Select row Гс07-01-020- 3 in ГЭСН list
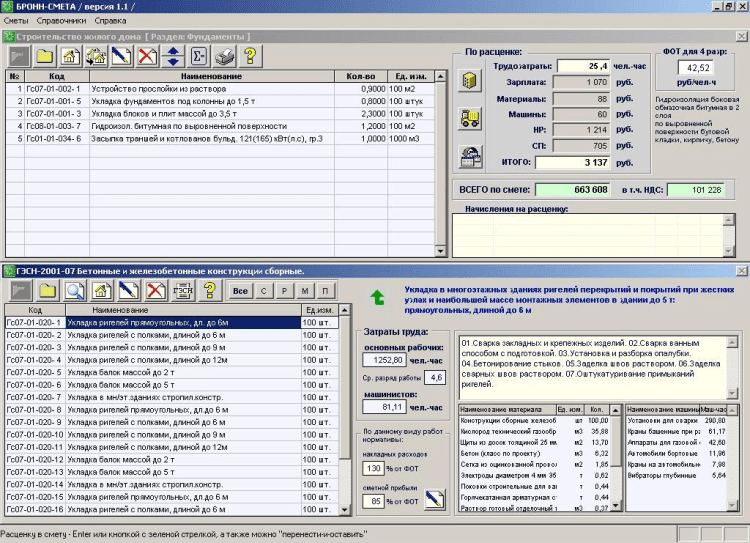Screen dimensions: 750x543 [x=172, y=347]
